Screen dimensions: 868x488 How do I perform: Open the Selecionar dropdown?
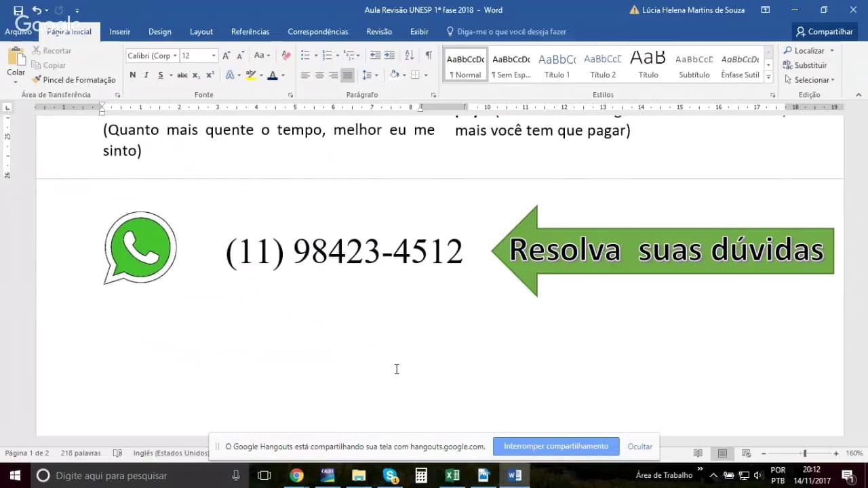click(x=809, y=80)
